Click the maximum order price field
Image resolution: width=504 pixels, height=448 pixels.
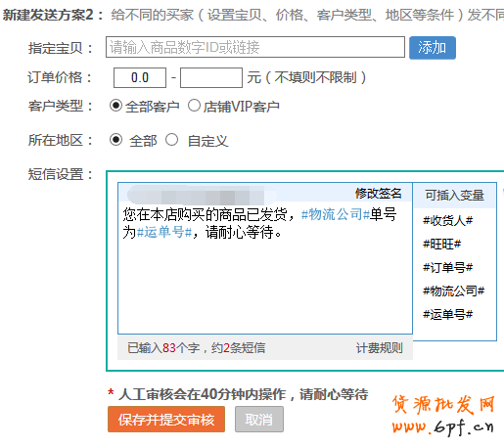pyautogui.click(x=211, y=77)
